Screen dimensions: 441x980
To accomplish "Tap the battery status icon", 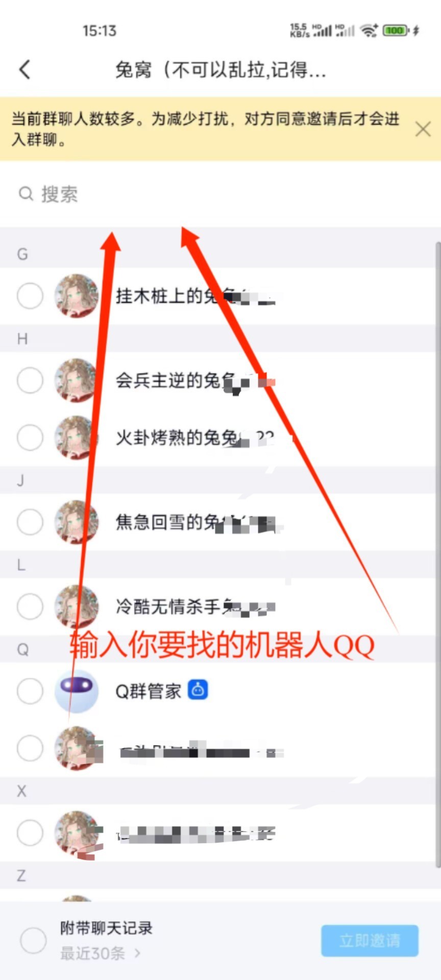I will pyautogui.click(x=396, y=31).
